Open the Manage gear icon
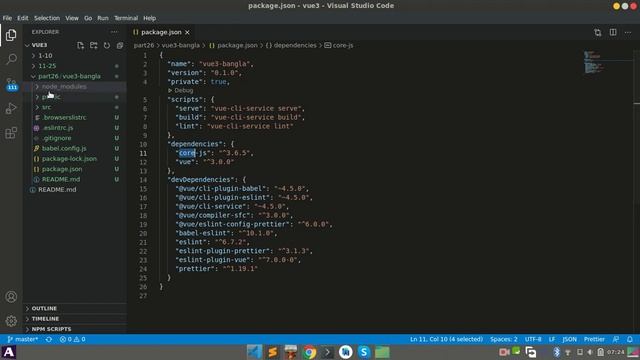The image size is (640, 360). coord(11,321)
